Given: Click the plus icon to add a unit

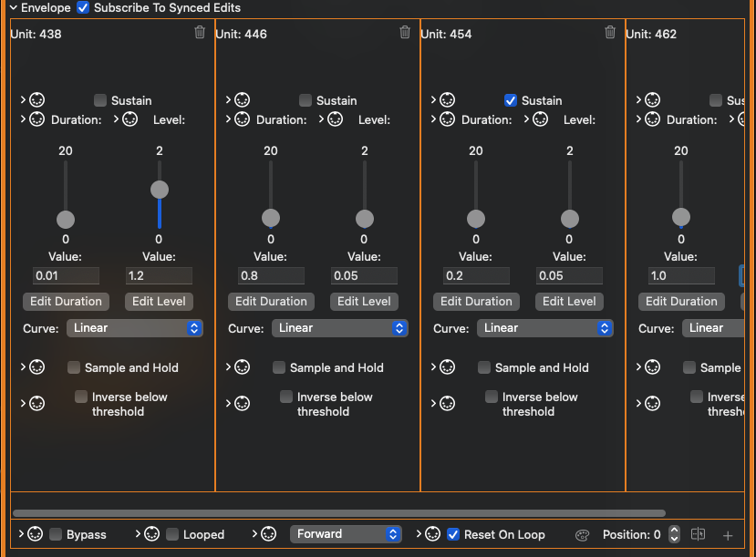Looking at the screenshot, I should click(728, 535).
